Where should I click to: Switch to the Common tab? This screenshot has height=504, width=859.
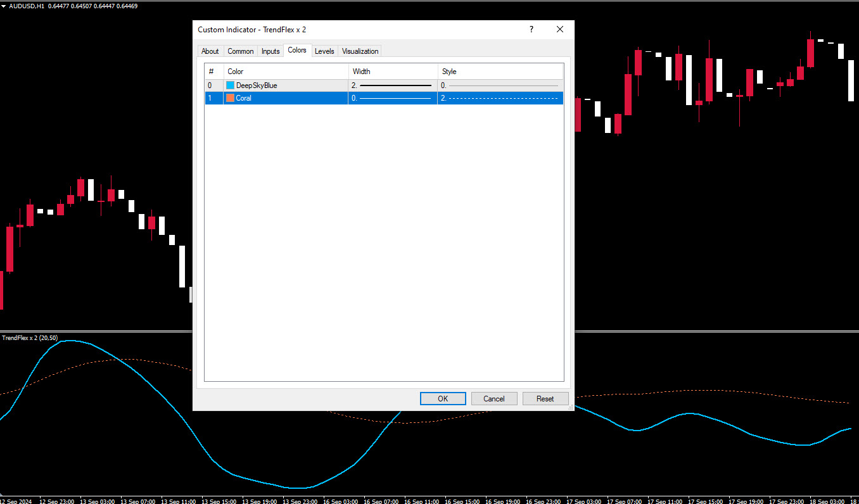[241, 51]
